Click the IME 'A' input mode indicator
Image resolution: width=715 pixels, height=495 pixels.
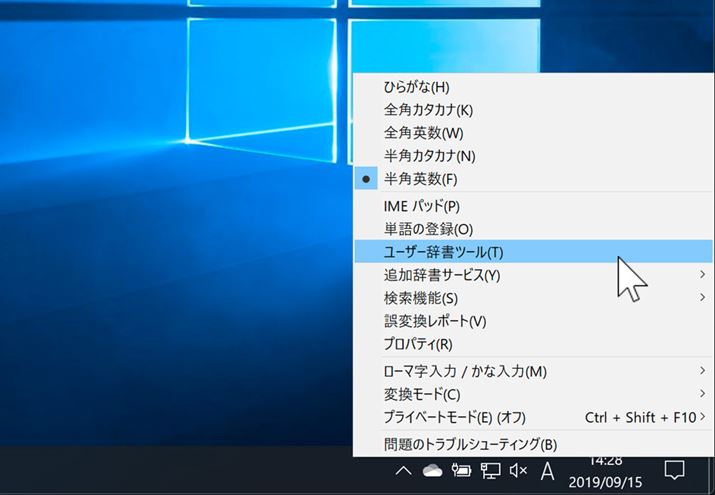(x=547, y=471)
